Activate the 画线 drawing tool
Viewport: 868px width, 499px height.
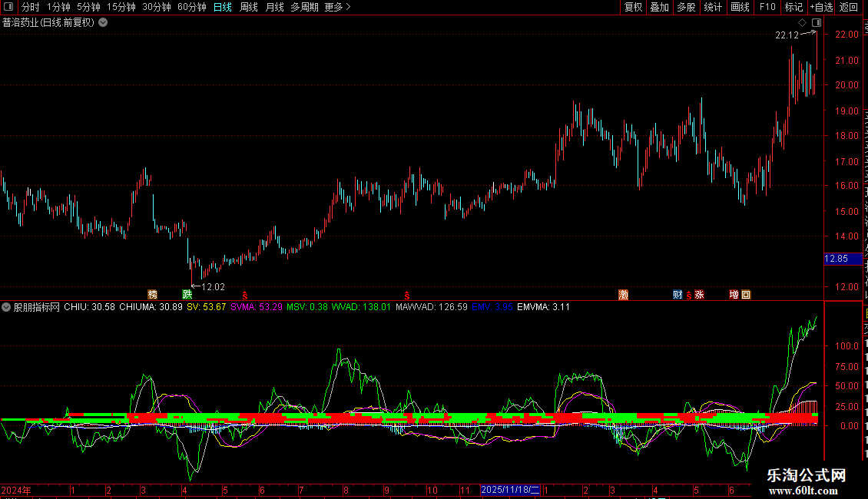pyautogui.click(x=740, y=7)
